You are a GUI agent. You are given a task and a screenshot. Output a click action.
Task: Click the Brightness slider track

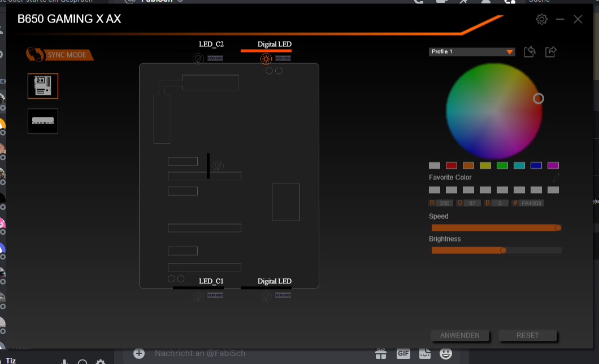coord(496,251)
